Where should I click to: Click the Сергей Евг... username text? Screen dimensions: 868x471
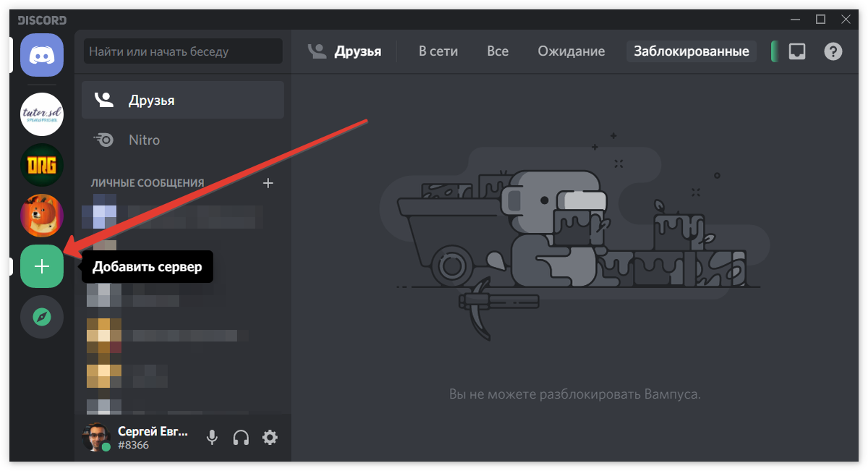(153, 431)
